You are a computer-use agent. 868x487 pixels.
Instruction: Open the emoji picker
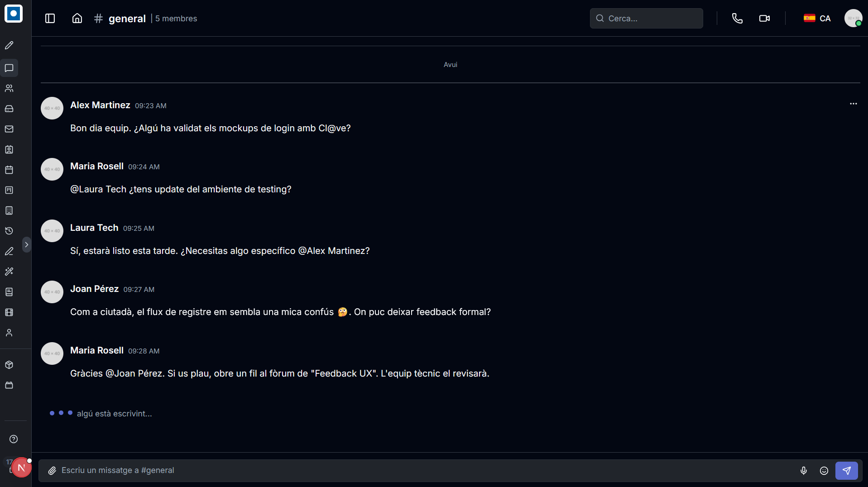click(824, 471)
